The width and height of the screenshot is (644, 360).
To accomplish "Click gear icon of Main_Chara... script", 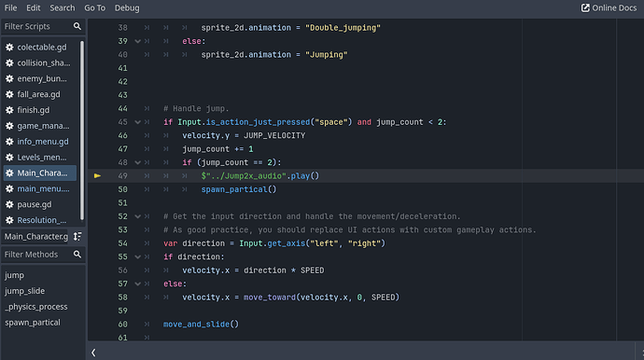I will pyautogui.click(x=9, y=173).
